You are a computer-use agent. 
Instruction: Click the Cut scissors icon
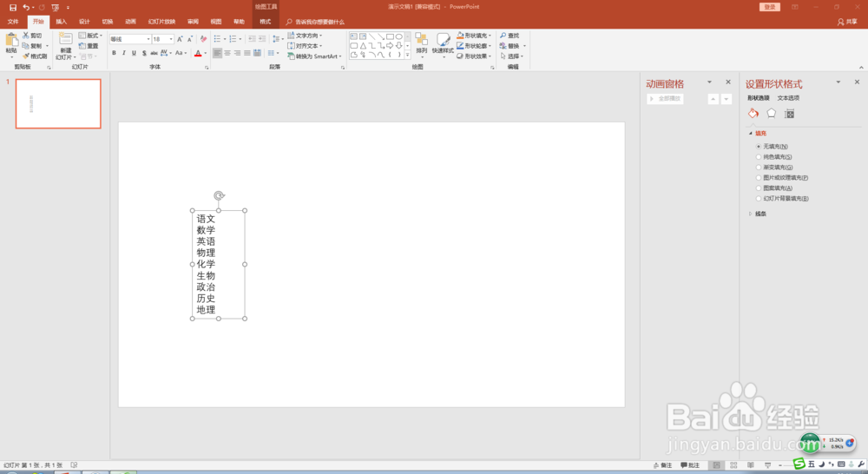pos(26,36)
